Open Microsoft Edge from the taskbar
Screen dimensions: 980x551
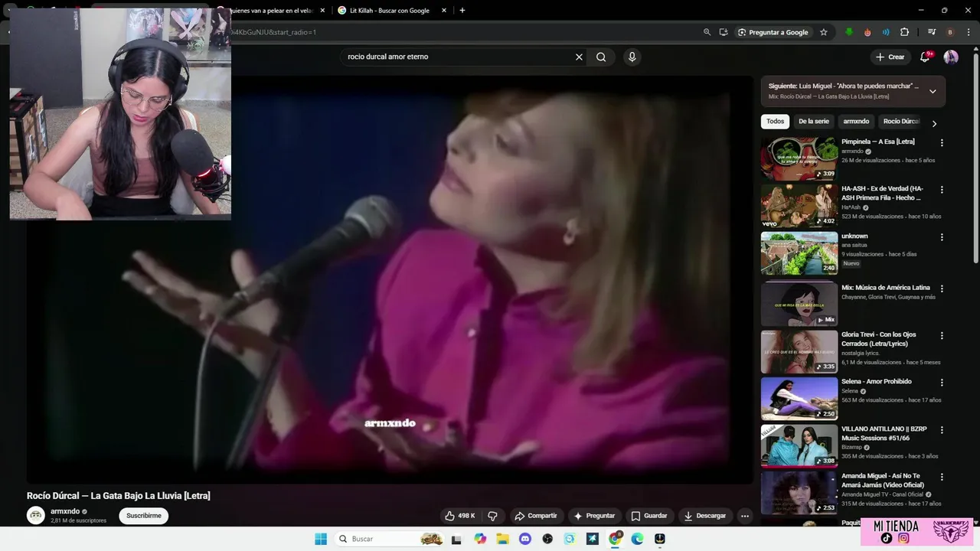pyautogui.click(x=637, y=539)
